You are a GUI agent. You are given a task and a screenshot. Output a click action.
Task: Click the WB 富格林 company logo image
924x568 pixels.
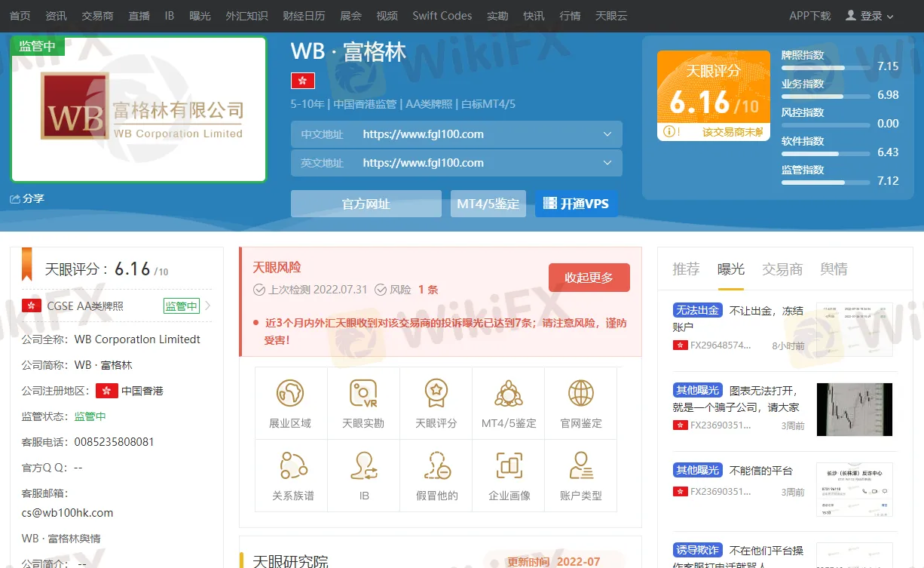(139, 109)
